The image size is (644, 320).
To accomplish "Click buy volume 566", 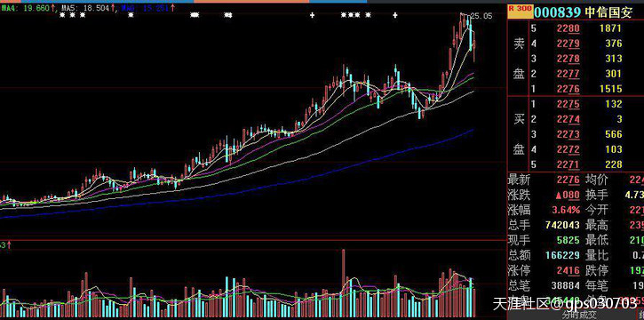I will pyautogui.click(x=613, y=134).
